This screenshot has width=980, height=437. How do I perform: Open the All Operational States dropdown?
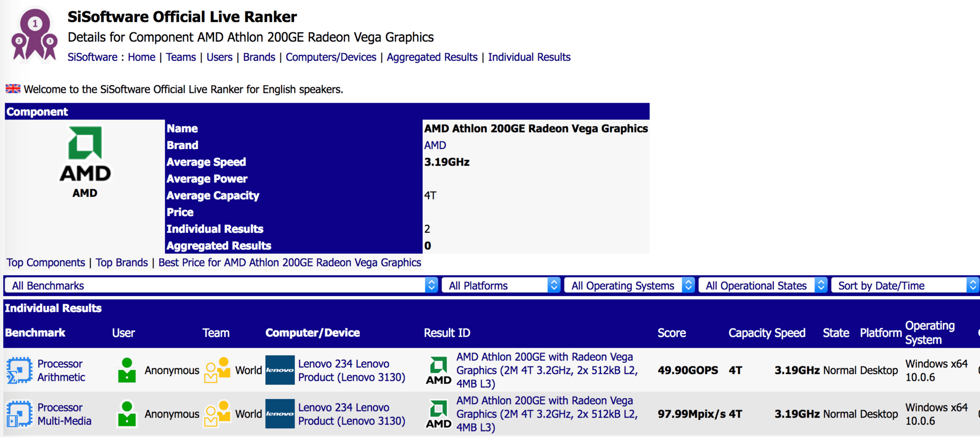tap(763, 285)
